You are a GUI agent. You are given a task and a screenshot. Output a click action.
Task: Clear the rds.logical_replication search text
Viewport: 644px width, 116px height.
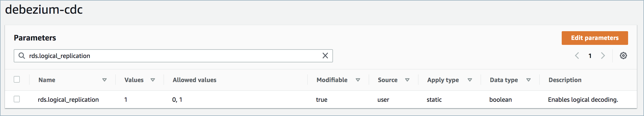coord(325,56)
